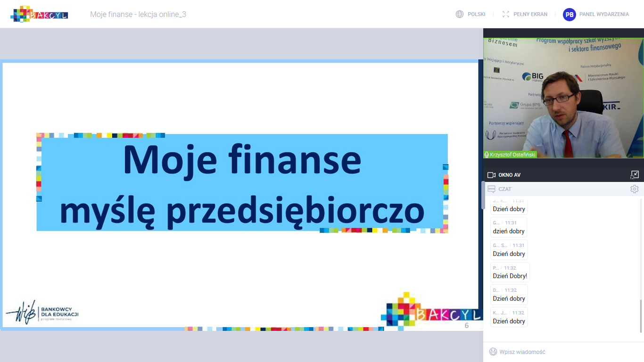644x362 pixels.
Task: Click the chat panel scrollbar
Action: (x=641, y=315)
